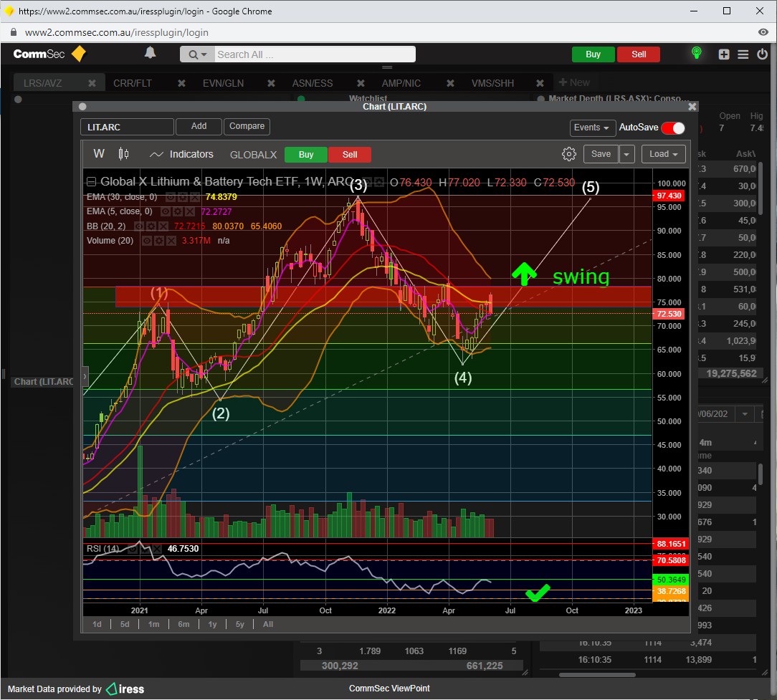The image size is (777, 700).
Task: Click the power logout icon
Action: (x=762, y=54)
